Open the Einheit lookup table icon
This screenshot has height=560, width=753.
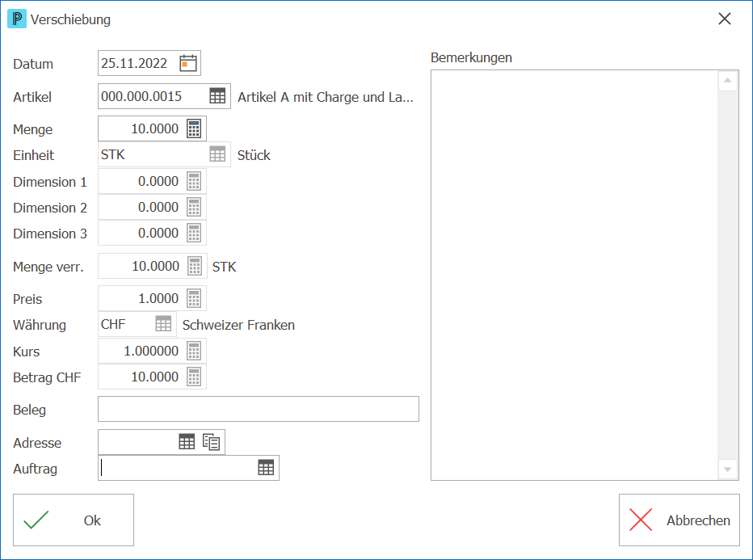(x=217, y=154)
